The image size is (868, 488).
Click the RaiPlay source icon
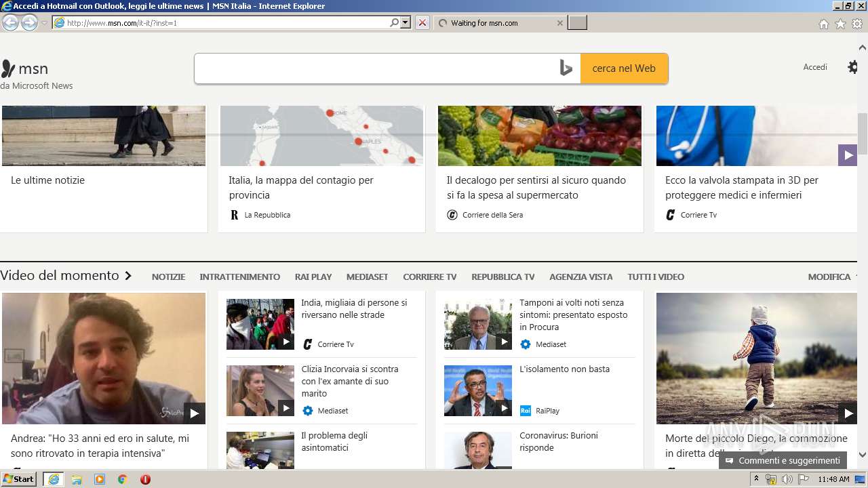tap(525, 411)
